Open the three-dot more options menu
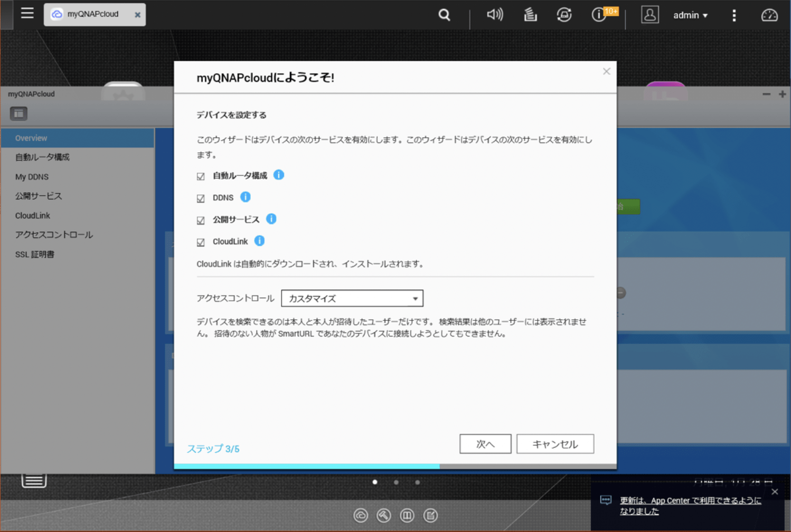Image resolution: width=791 pixels, height=532 pixels. [x=734, y=15]
